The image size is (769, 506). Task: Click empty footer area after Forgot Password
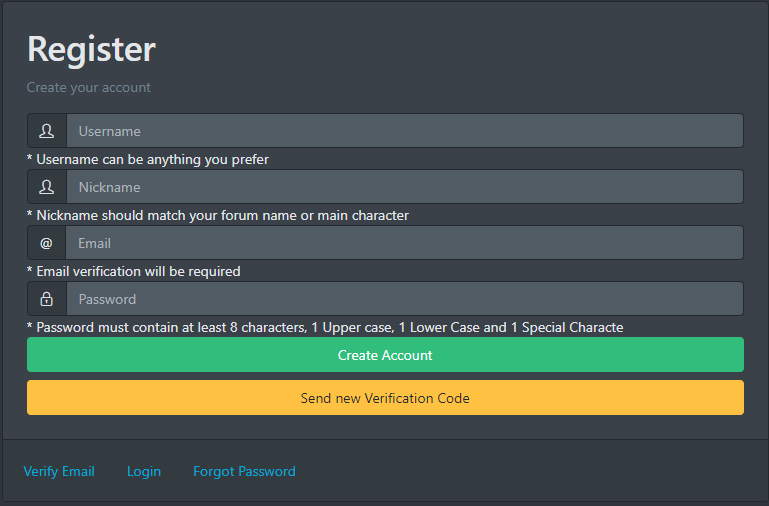[530, 471]
